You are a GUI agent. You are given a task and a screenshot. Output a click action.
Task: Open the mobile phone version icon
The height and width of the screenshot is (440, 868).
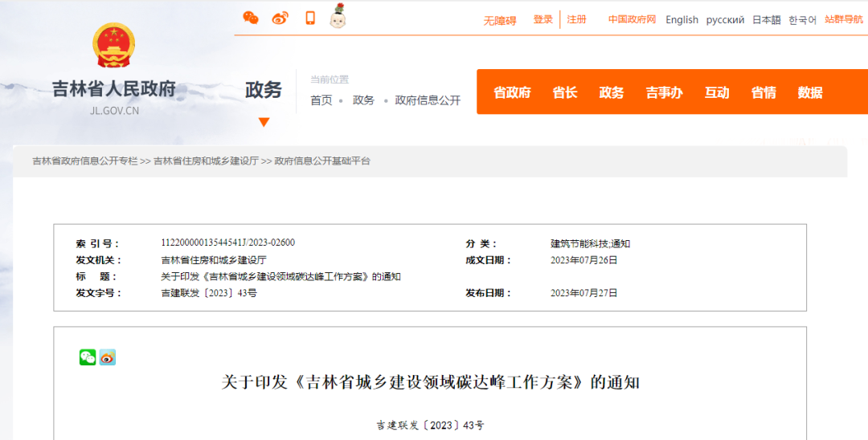(309, 18)
